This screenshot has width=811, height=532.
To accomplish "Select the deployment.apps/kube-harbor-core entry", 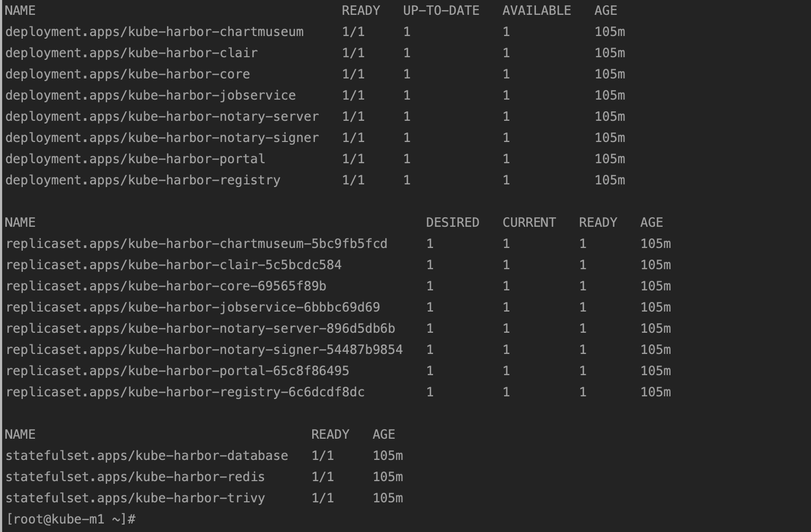I will pyautogui.click(x=127, y=74).
